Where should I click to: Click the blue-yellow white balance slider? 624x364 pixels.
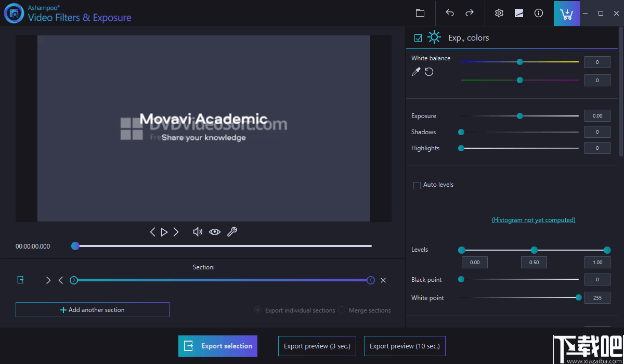pyautogui.click(x=520, y=62)
